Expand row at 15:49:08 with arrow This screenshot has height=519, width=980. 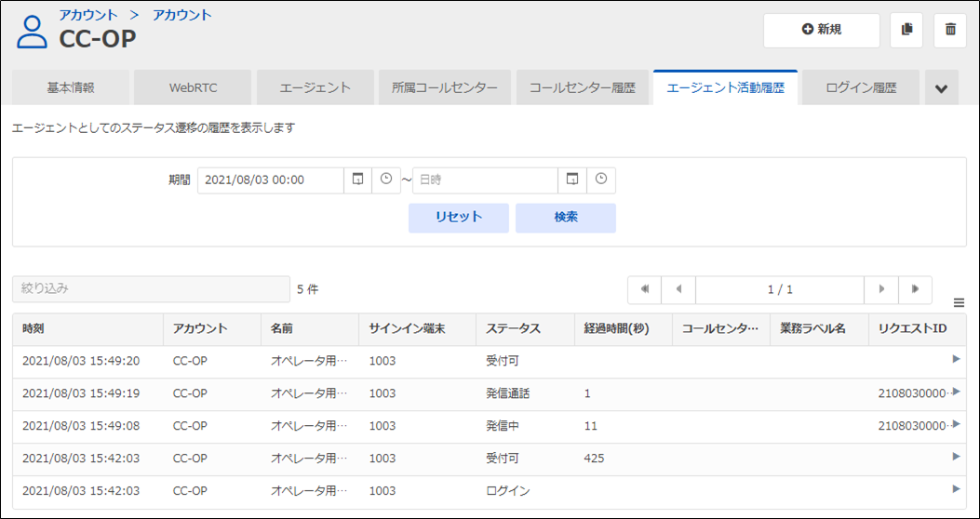(x=956, y=424)
